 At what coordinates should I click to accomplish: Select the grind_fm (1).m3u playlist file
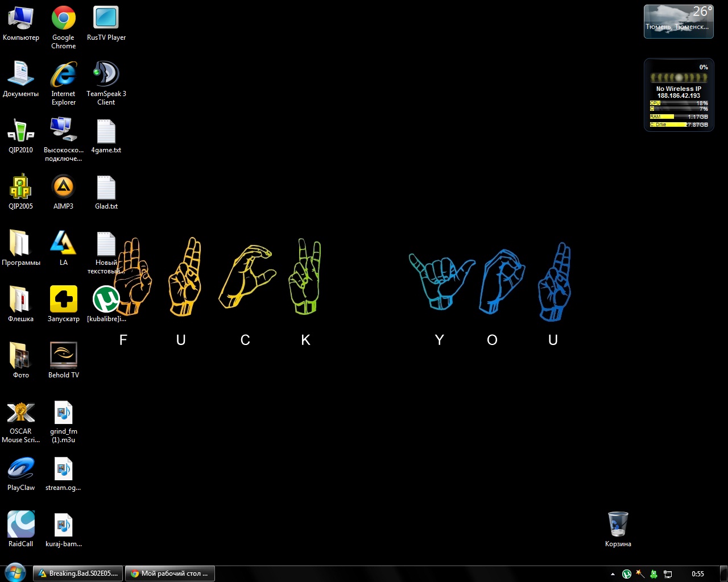click(63, 412)
